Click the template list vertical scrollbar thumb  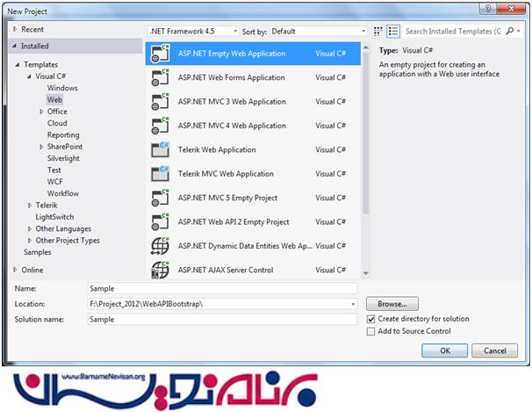366,133
